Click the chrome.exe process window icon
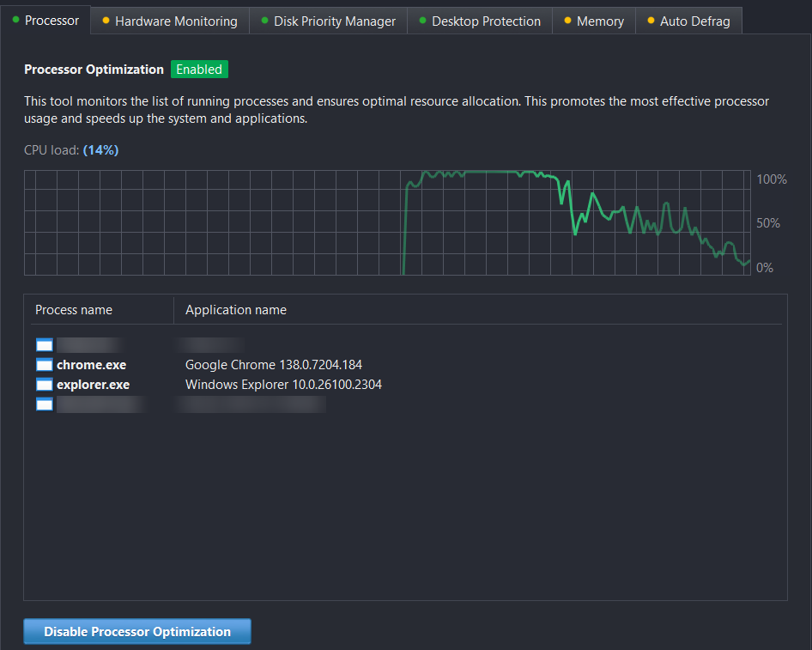 [45, 365]
